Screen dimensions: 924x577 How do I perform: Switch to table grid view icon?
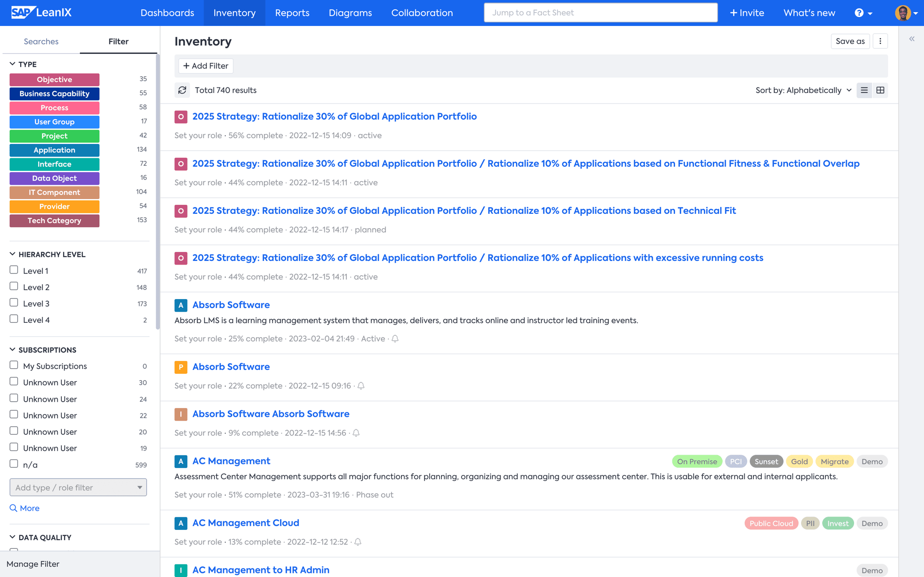click(x=880, y=90)
